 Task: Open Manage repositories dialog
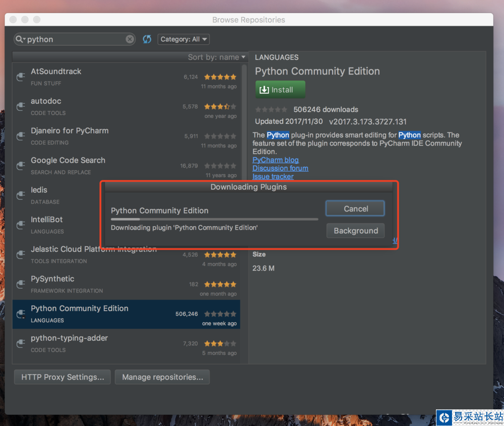[x=162, y=377]
